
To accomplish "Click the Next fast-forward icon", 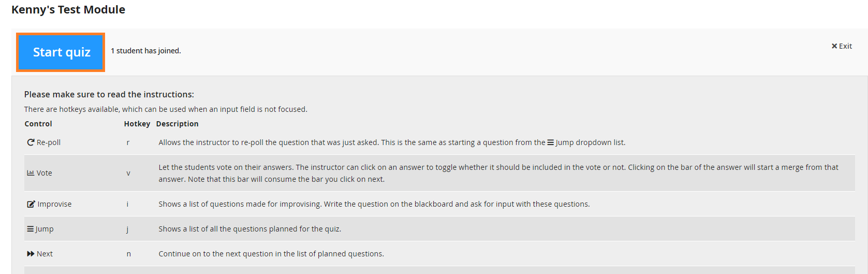I will tap(31, 254).
